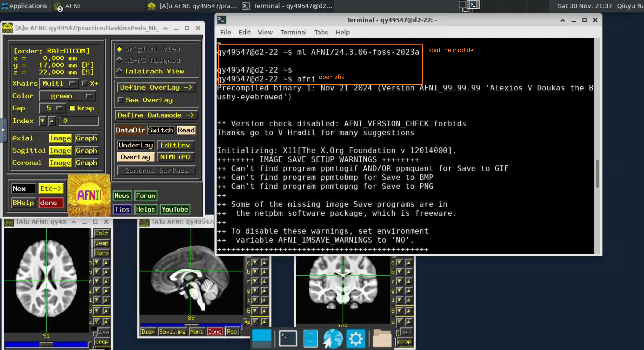Open the crosshair Color green dropdown

point(68,96)
